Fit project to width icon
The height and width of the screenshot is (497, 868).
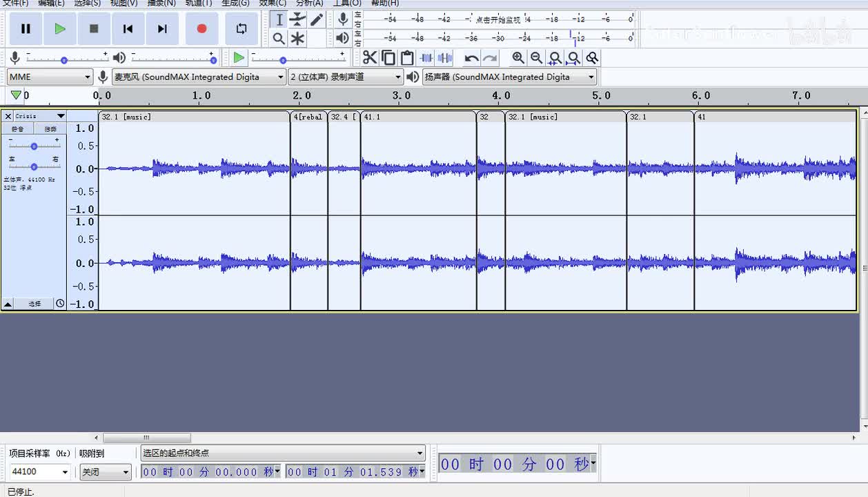[x=573, y=58]
